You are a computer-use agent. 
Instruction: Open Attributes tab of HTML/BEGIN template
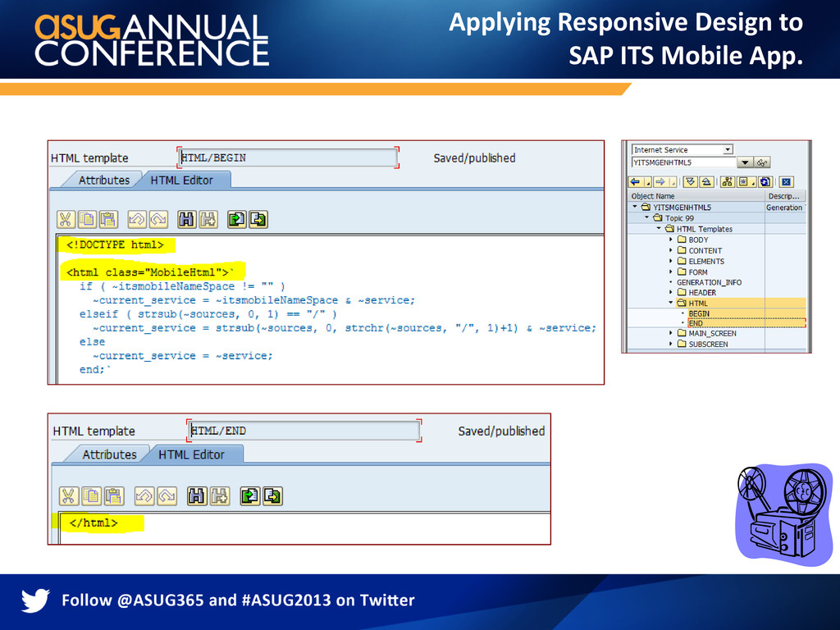pos(104,180)
